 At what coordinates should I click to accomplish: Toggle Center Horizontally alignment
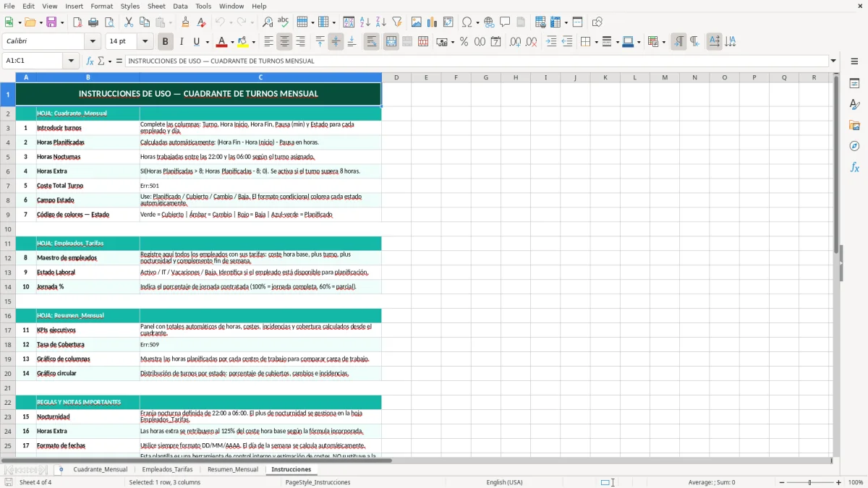(284, 42)
